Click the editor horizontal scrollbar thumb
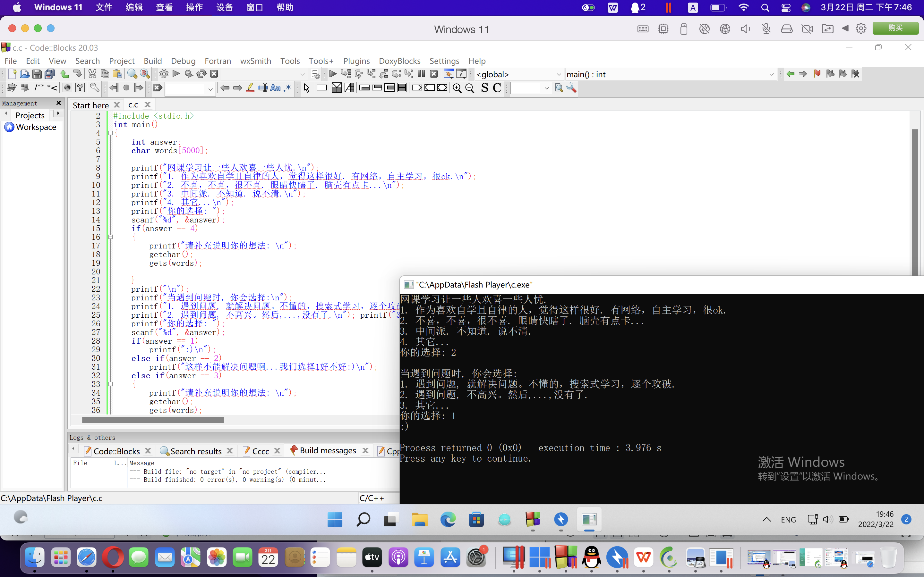 (153, 420)
